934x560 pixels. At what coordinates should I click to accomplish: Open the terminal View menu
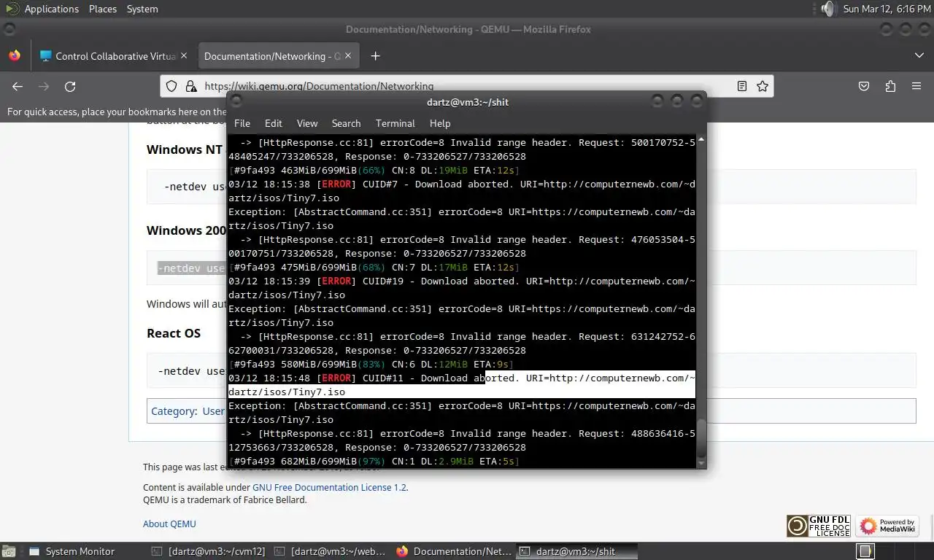point(307,123)
